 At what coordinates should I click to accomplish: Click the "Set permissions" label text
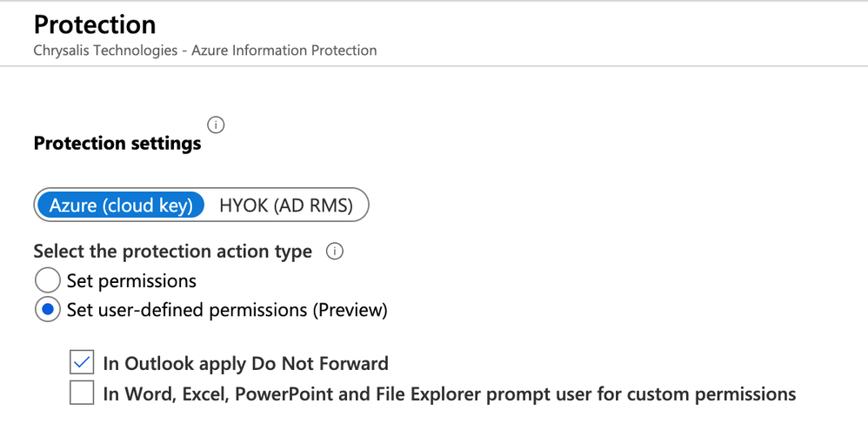pos(131,281)
